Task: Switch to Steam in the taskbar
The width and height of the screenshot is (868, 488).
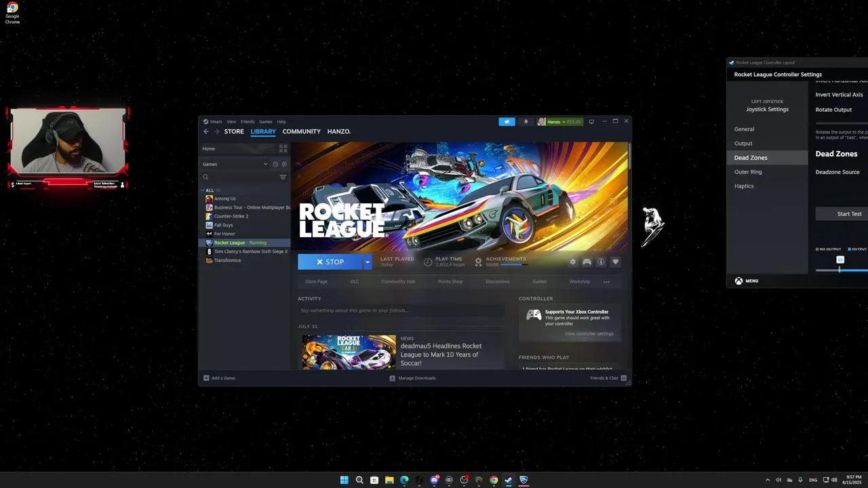Action: click(x=509, y=480)
